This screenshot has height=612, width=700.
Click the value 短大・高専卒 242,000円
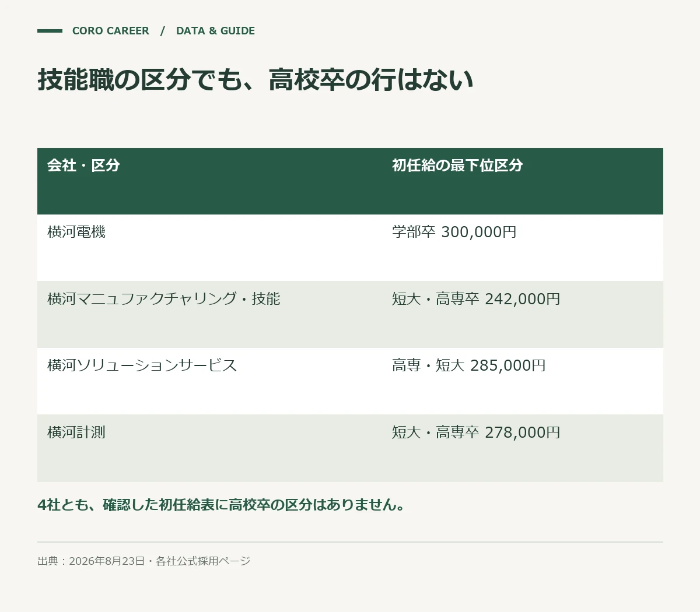tap(476, 299)
